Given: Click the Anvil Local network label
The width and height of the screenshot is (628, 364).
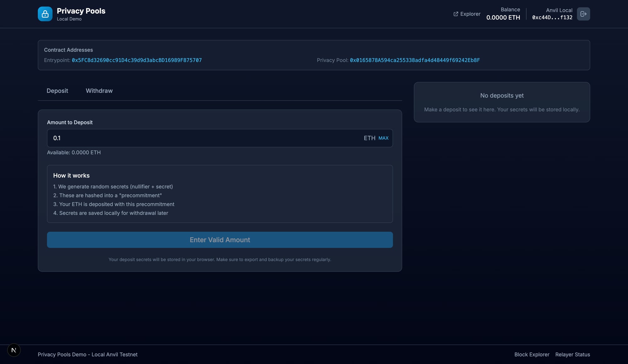Looking at the screenshot, I should point(559,10).
